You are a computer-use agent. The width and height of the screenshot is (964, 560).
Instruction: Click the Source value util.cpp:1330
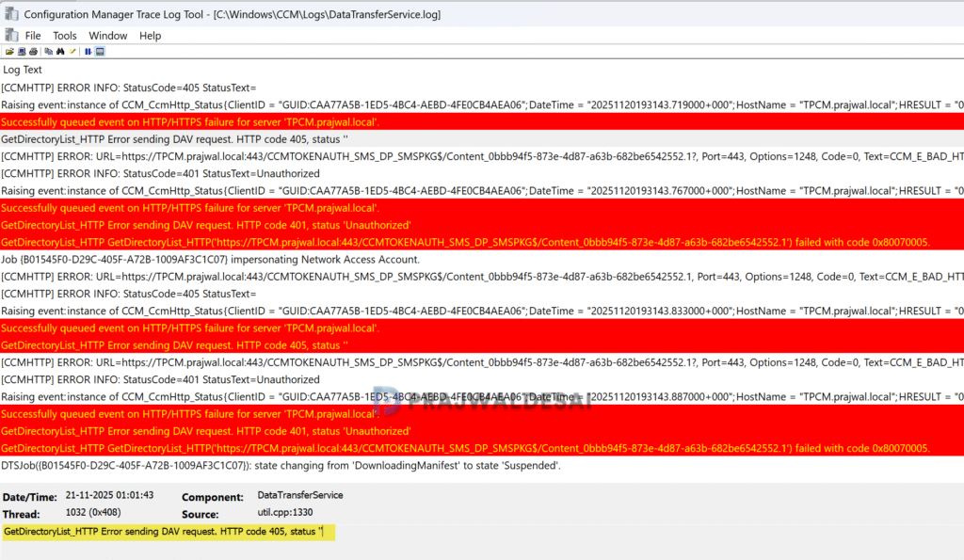pos(284,512)
